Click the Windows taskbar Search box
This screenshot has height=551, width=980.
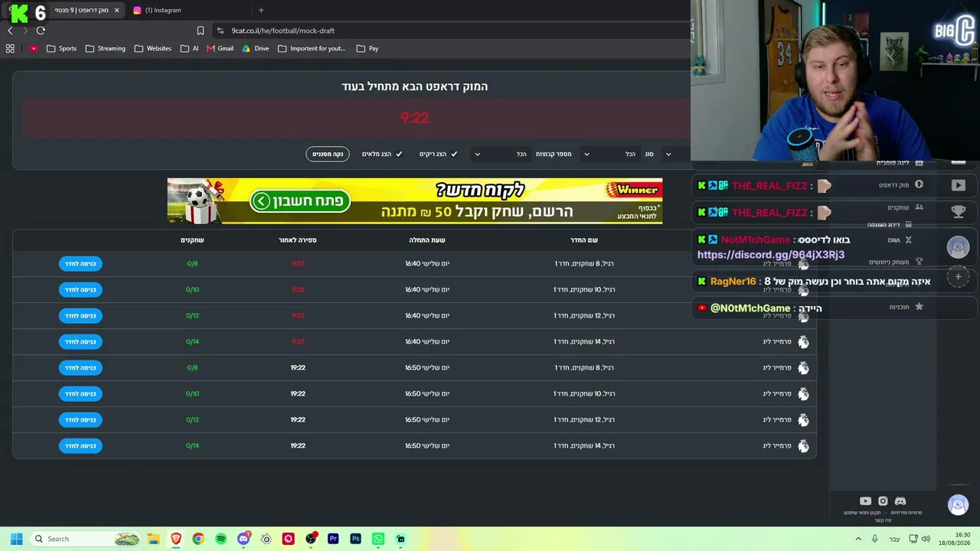pyautogui.click(x=84, y=539)
